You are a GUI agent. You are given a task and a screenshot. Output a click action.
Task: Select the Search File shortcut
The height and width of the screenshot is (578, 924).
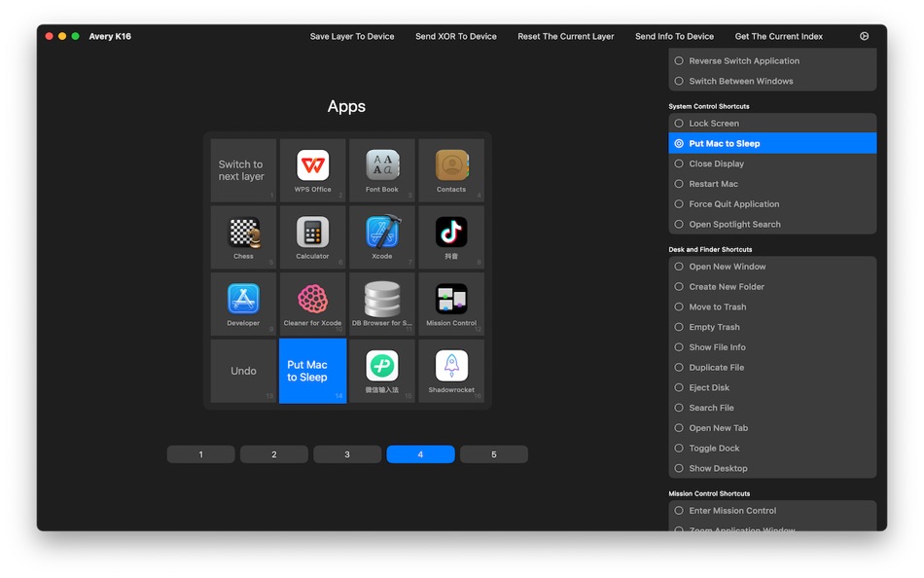tap(772, 408)
